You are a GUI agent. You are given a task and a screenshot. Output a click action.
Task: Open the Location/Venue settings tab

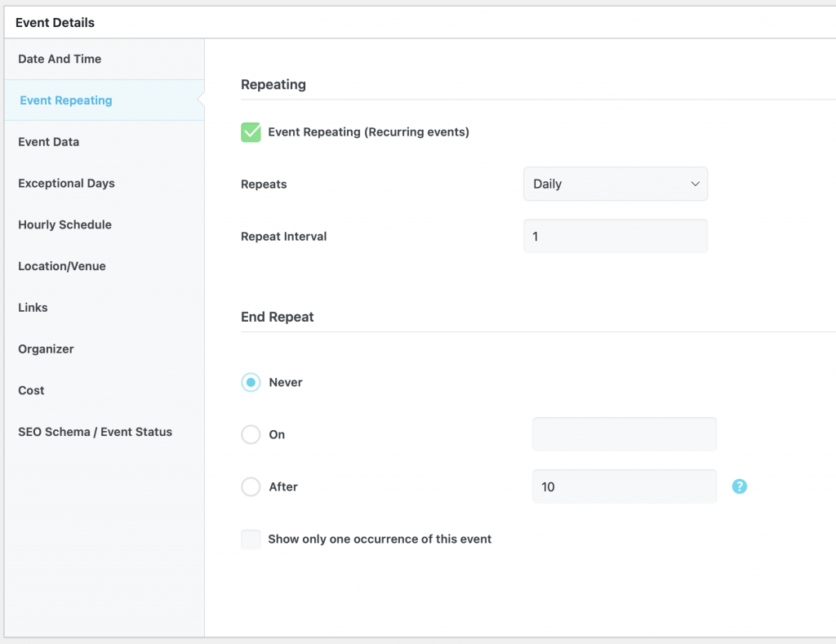click(62, 266)
